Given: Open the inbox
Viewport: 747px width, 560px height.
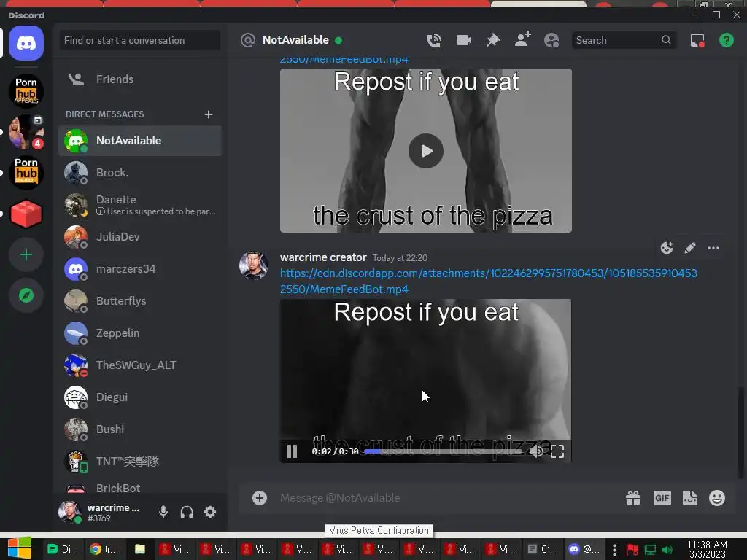Looking at the screenshot, I should click(x=697, y=41).
